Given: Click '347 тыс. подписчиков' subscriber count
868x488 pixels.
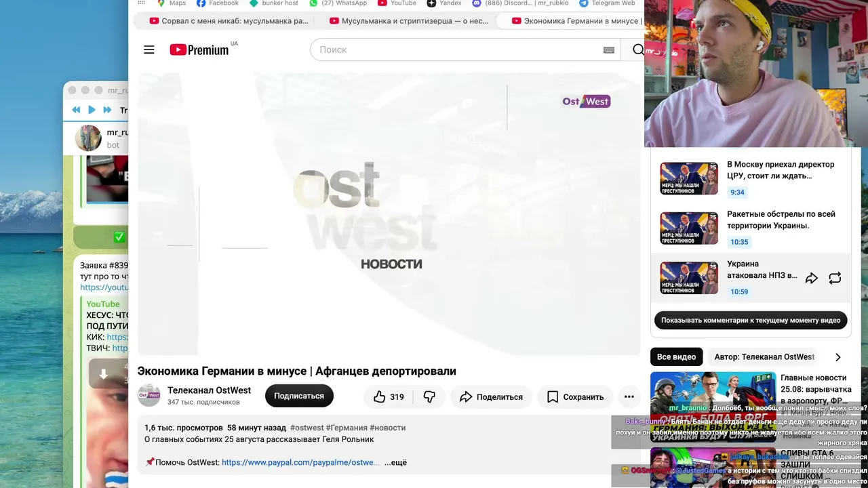Looking at the screenshot, I should tap(203, 402).
